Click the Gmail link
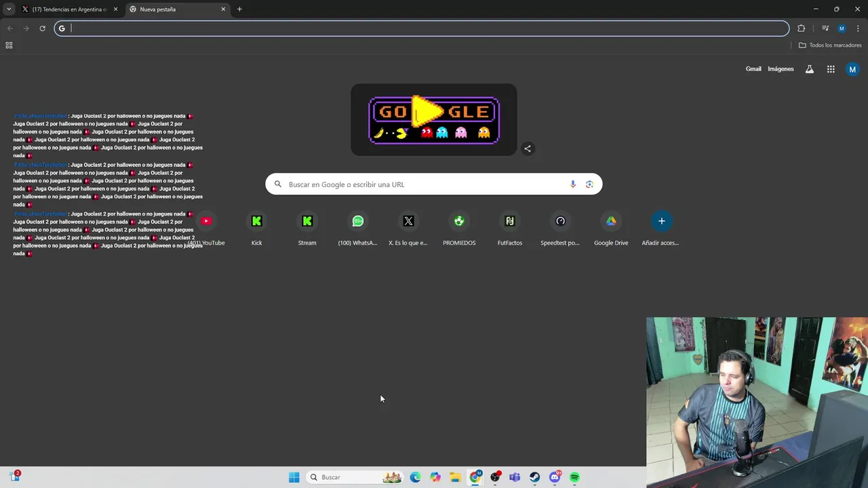Image resolution: width=868 pixels, height=488 pixels. (x=753, y=69)
